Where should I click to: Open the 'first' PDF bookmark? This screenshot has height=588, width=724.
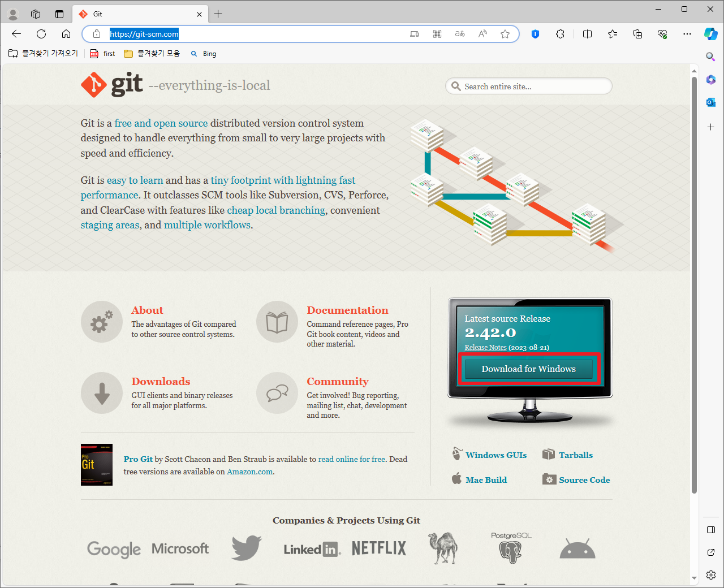[x=102, y=54]
